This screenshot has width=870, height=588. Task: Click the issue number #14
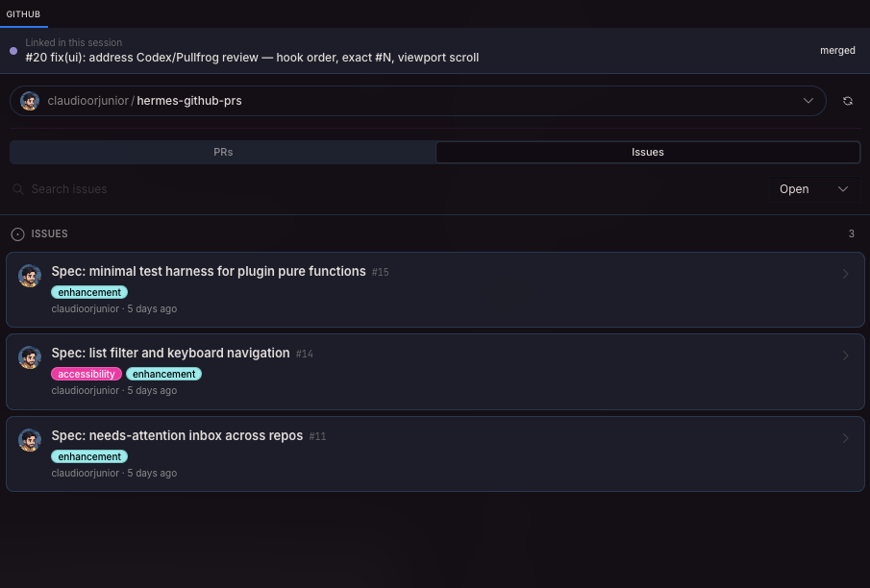point(304,354)
